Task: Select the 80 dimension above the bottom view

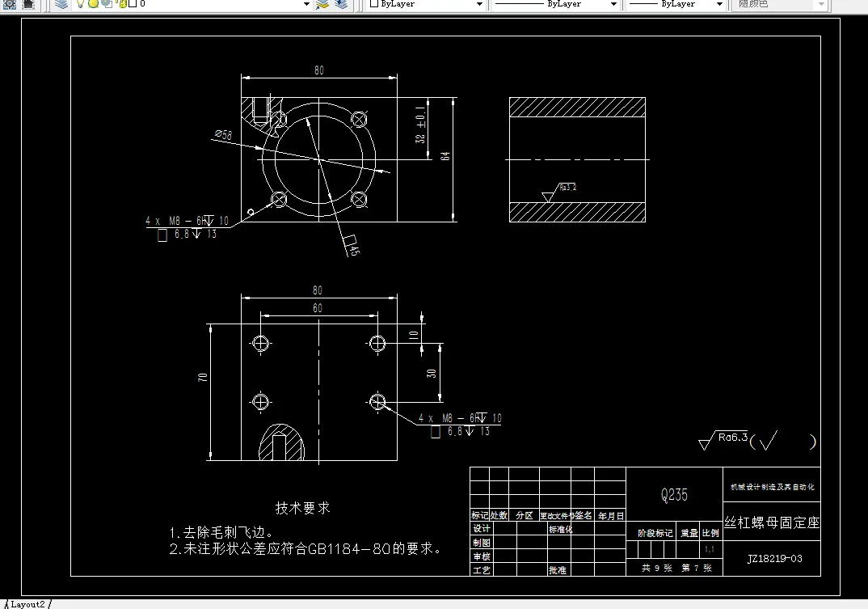Action: (317, 290)
